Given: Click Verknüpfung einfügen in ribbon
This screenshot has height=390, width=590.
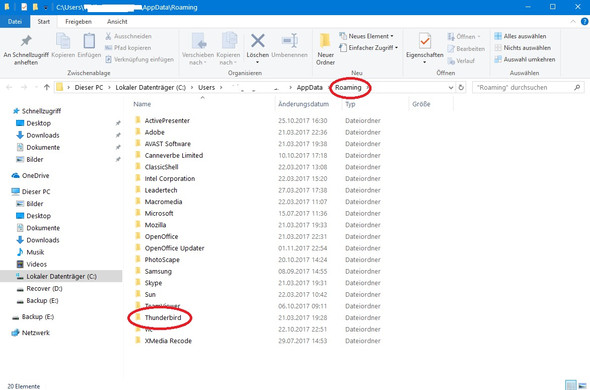Looking at the screenshot, I should point(139,59).
